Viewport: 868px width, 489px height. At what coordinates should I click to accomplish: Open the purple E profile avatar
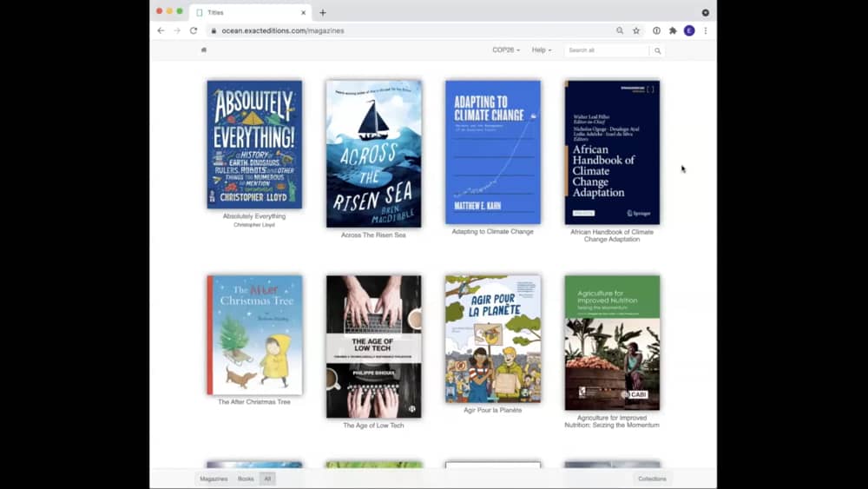pos(689,30)
